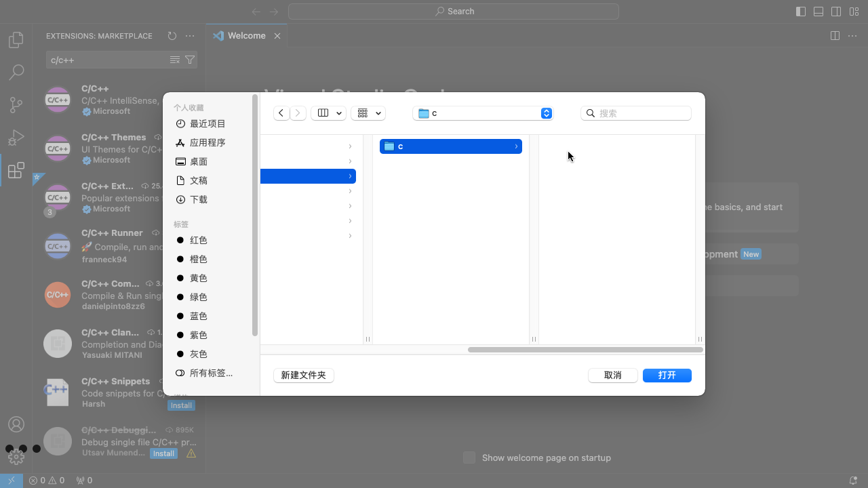Open the Accounts icon in activity bar
Screen dimensions: 868x488
click(x=16, y=424)
